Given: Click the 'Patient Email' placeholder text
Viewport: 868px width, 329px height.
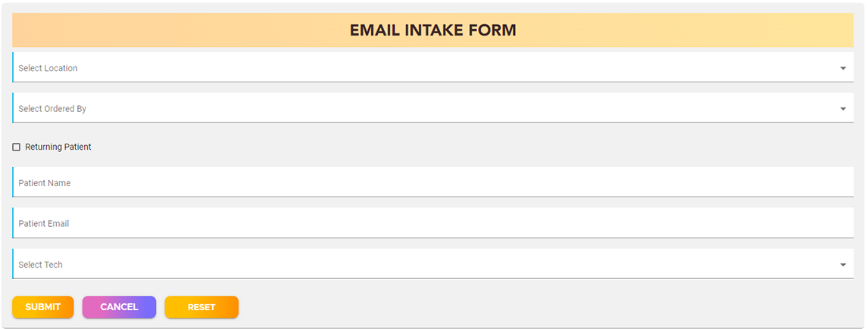Looking at the screenshot, I should 44,224.
